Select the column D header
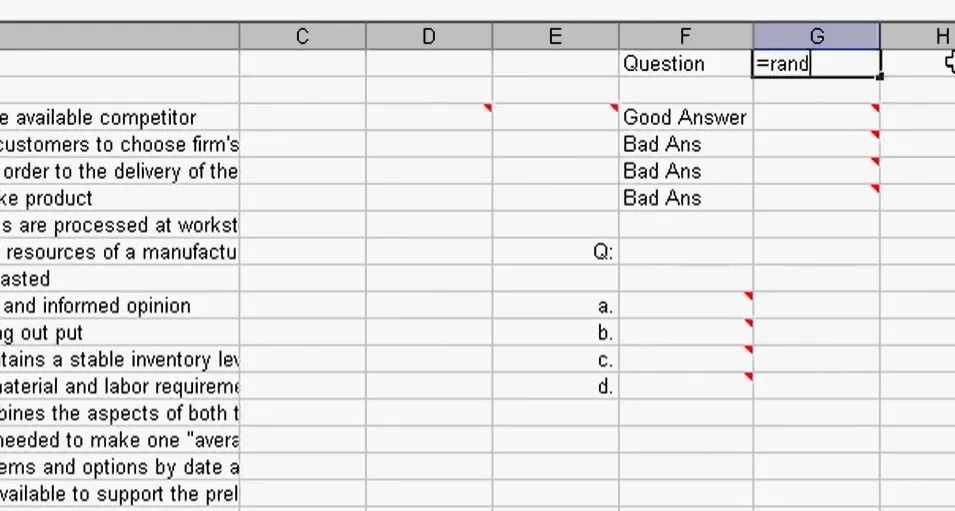Image resolution: width=955 pixels, height=511 pixels. pos(429,37)
